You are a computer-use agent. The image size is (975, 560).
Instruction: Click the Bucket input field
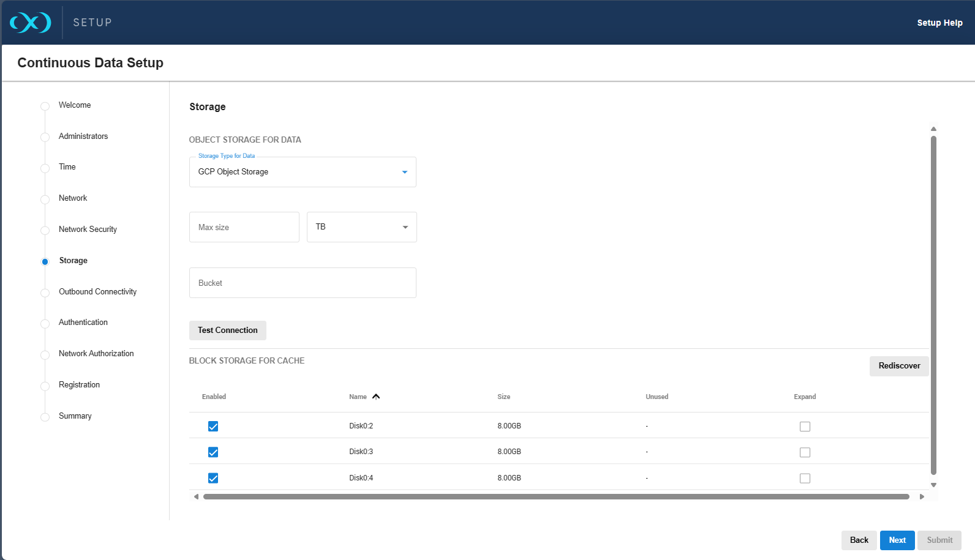(303, 283)
